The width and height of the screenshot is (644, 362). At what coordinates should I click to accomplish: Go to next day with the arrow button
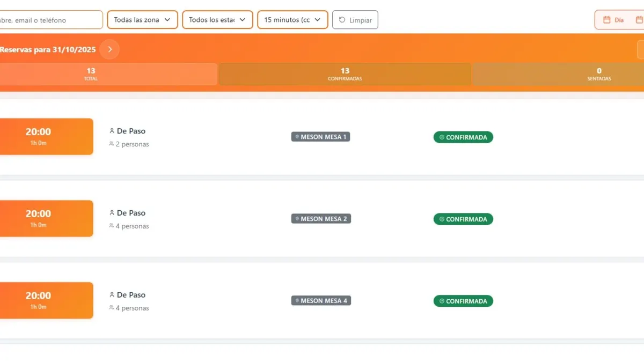pos(109,49)
